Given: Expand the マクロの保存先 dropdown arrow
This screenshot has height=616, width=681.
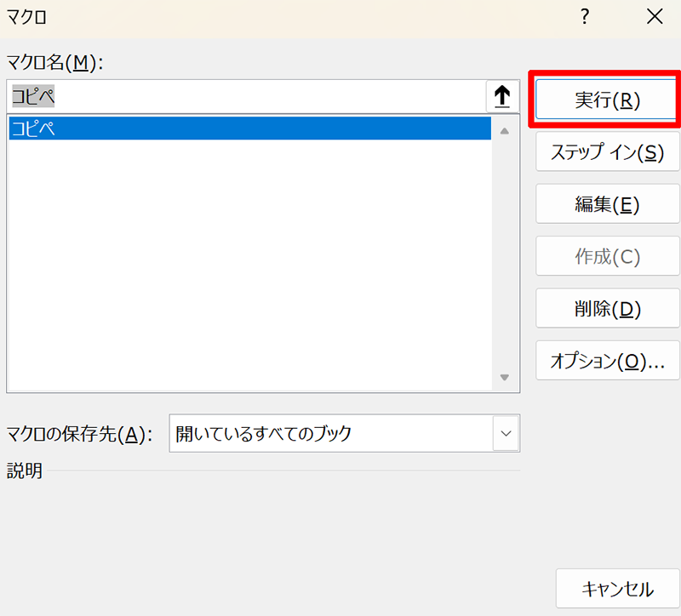Looking at the screenshot, I should pyautogui.click(x=506, y=434).
